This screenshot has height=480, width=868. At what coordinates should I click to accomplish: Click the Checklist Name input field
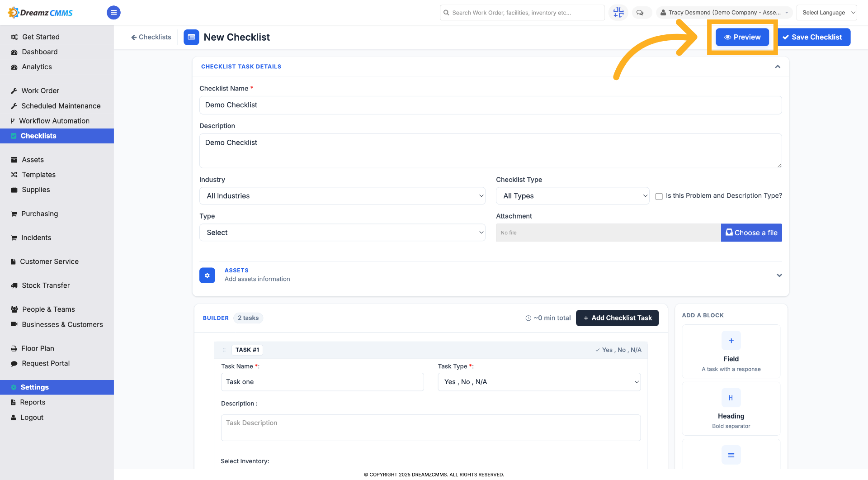(491, 105)
